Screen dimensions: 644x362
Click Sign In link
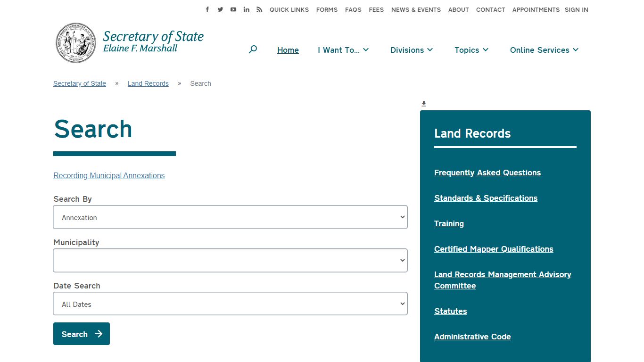[x=576, y=9]
